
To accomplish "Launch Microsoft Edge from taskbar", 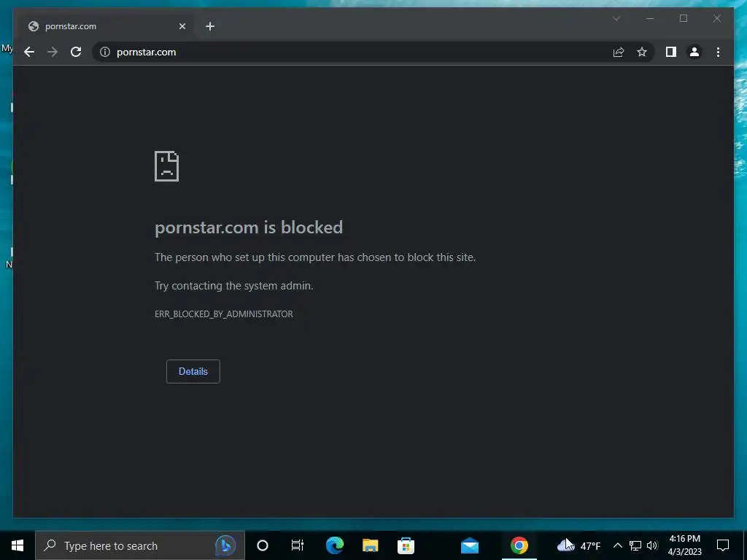I will 334,545.
